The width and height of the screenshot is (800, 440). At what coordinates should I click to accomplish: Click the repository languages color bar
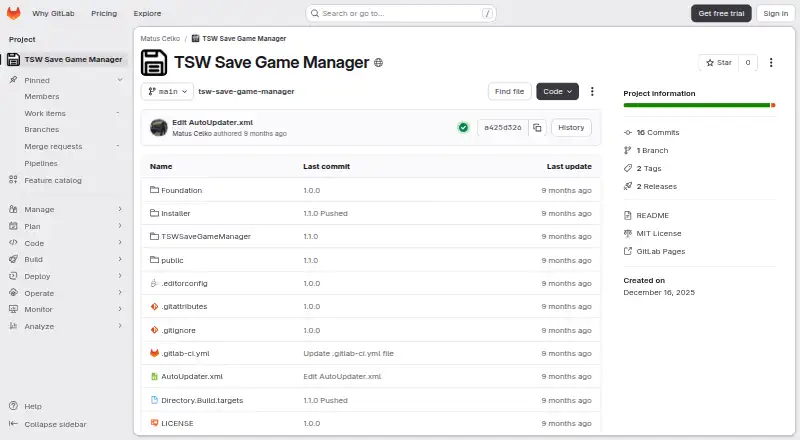coord(699,105)
